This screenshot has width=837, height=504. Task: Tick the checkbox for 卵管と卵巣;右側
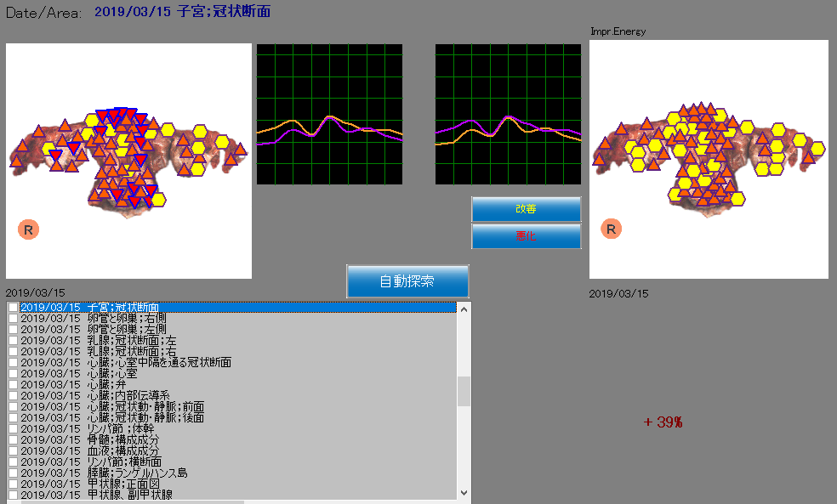pos(13,318)
